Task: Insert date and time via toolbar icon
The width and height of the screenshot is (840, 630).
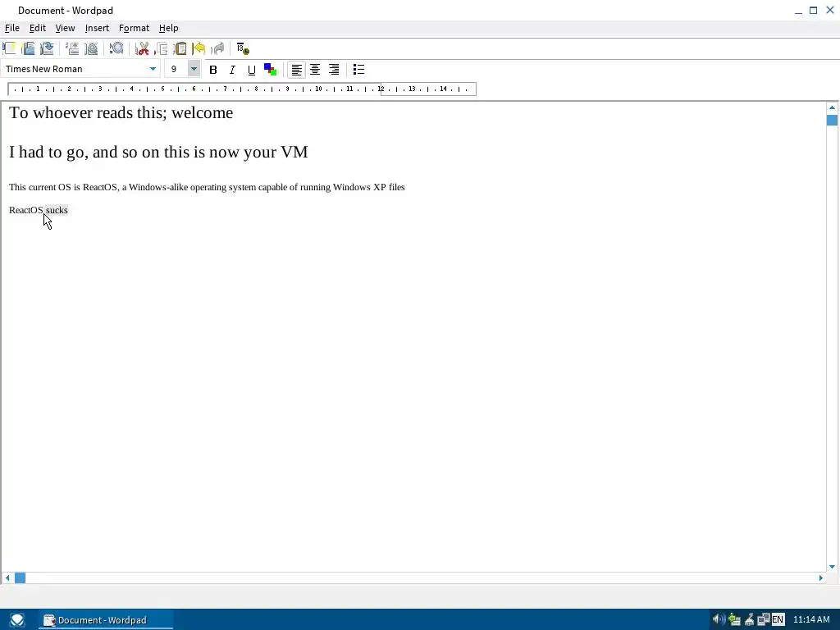Action: point(243,48)
